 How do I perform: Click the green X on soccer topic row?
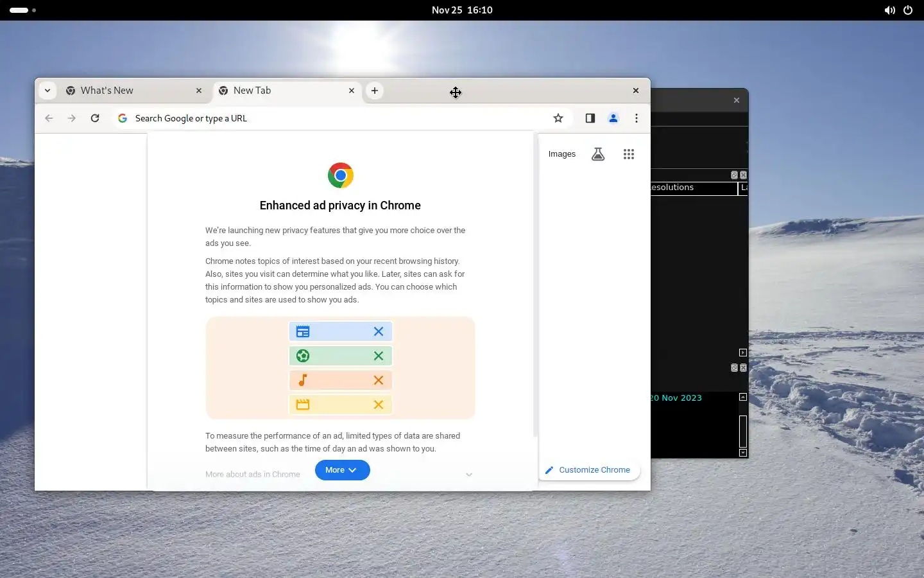pyautogui.click(x=379, y=356)
